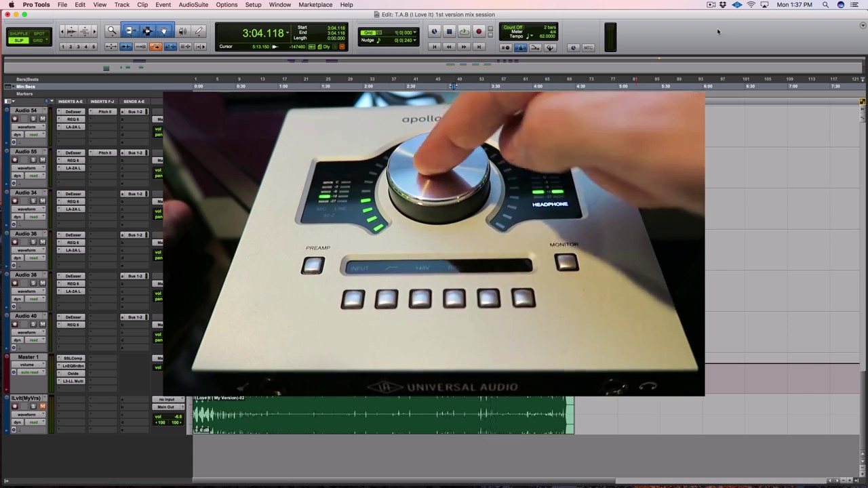Toggle the MTC generate button

pos(588,47)
